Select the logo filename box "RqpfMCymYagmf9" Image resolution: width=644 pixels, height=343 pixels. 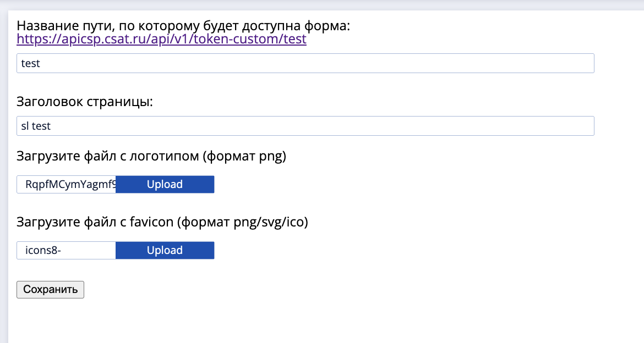tap(67, 185)
